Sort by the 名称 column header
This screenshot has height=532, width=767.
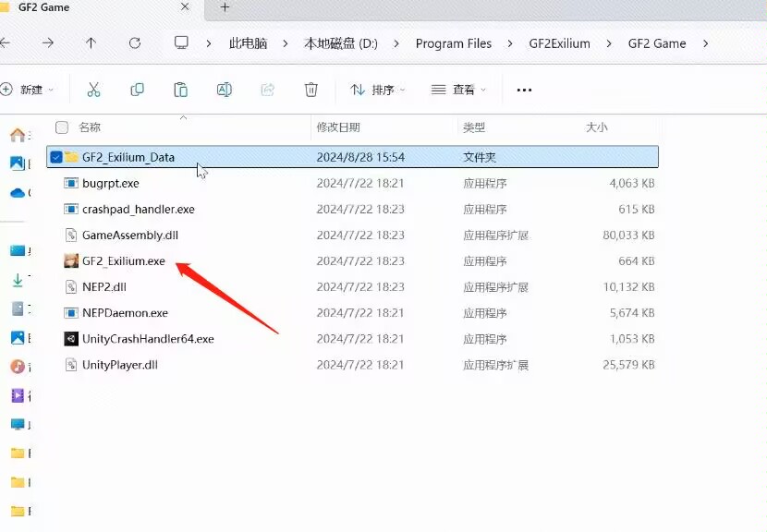click(x=90, y=127)
